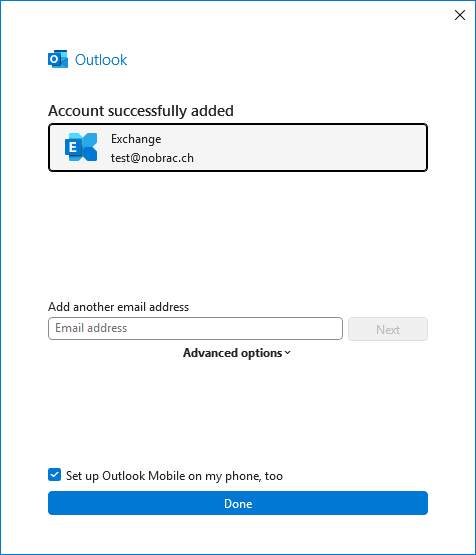Expand Advanced options
476x555 pixels.
click(x=237, y=353)
